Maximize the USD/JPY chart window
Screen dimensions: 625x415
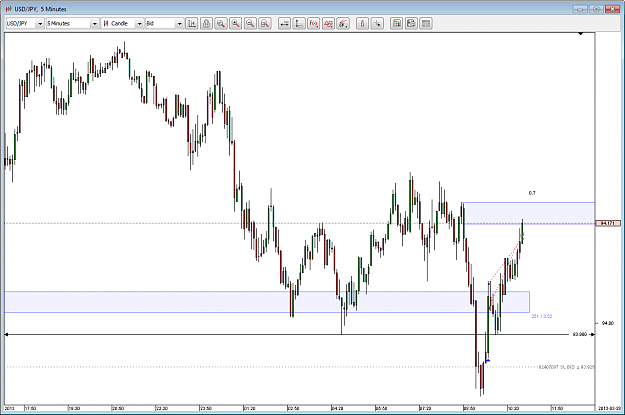tap(596, 9)
